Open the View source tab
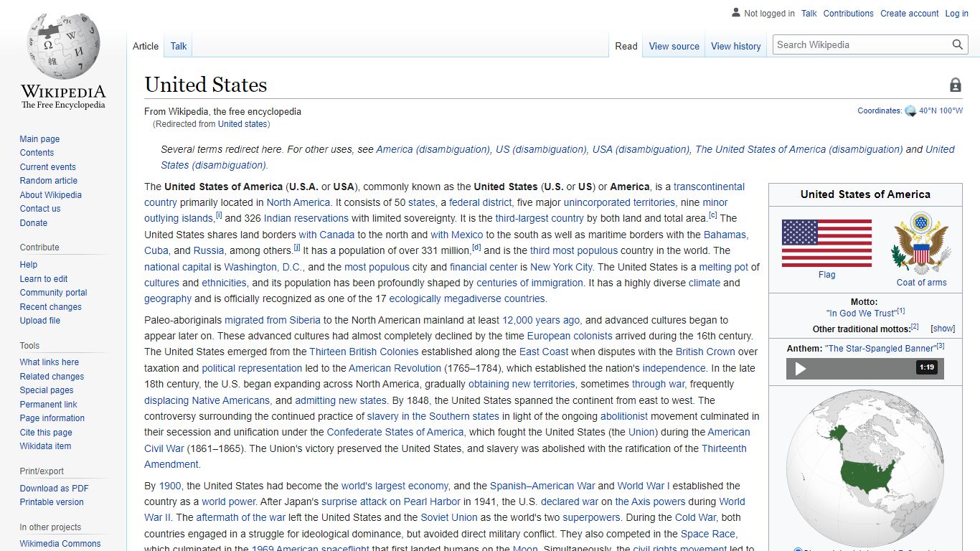 point(674,46)
